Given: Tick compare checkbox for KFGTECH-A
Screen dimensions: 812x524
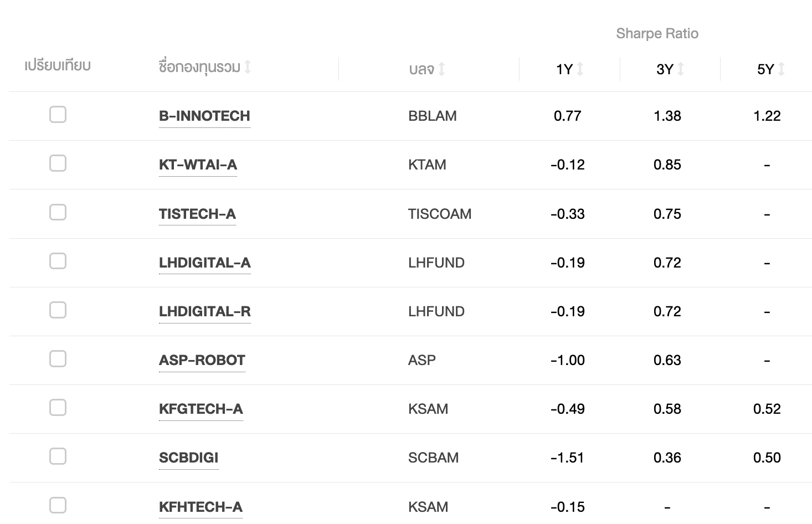Looking at the screenshot, I should pyautogui.click(x=58, y=408).
